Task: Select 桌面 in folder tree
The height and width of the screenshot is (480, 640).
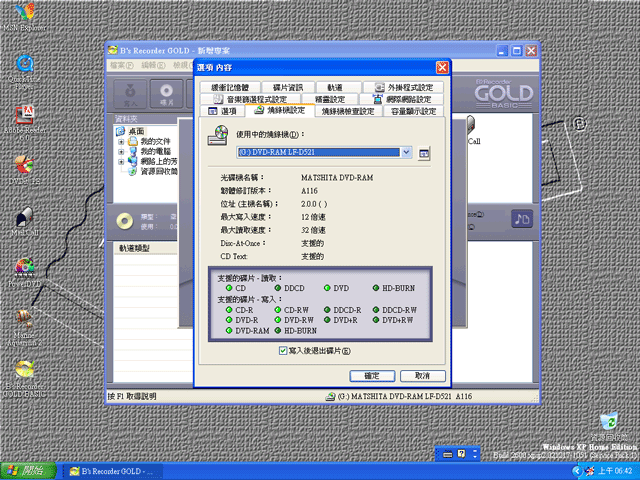Action: click(136, 131)
